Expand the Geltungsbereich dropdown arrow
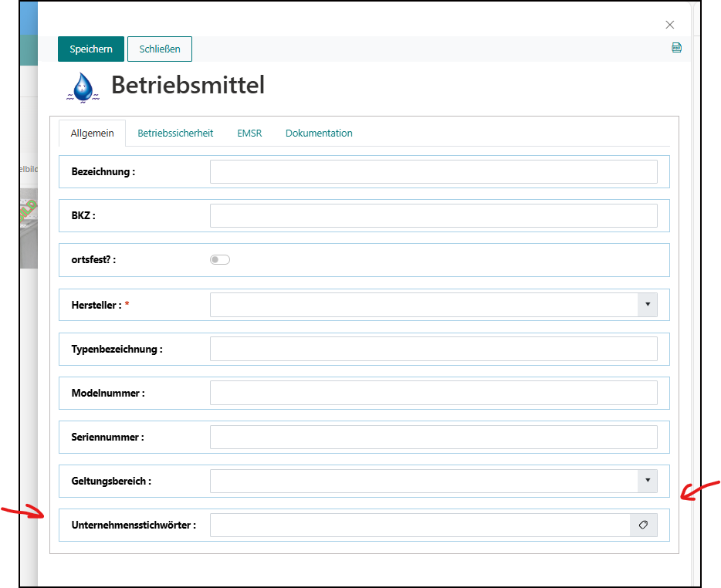The width and height of the screenshot is (721, 588). click(x=647, y=481)
